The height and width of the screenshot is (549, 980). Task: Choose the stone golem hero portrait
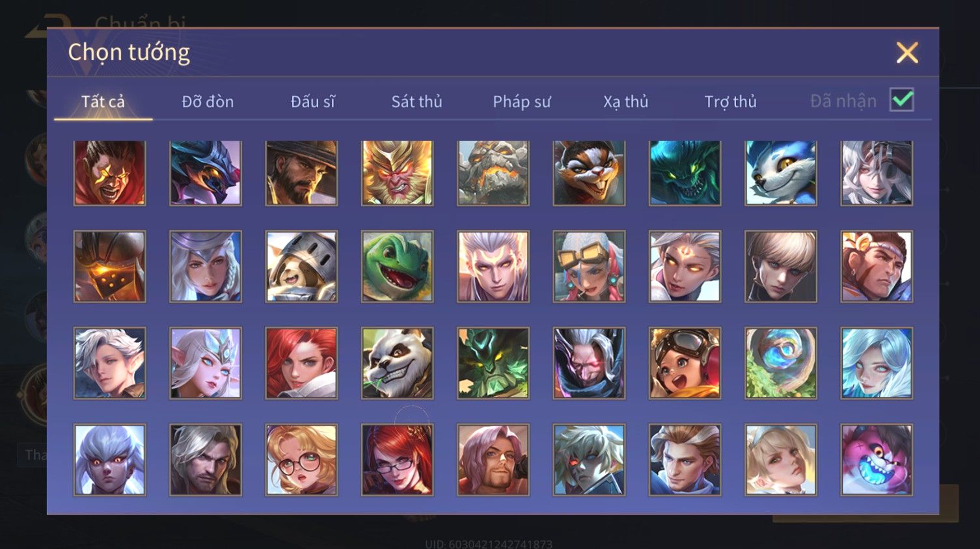493,173
